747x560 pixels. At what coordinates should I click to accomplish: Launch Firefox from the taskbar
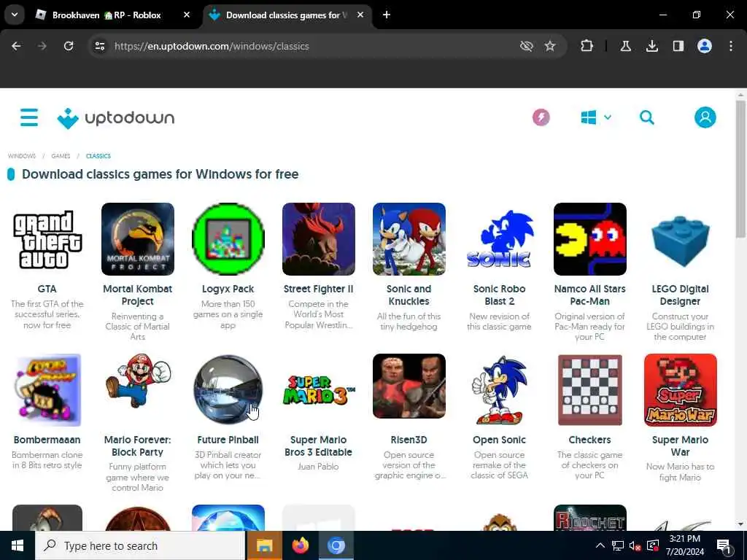[300, 545]
